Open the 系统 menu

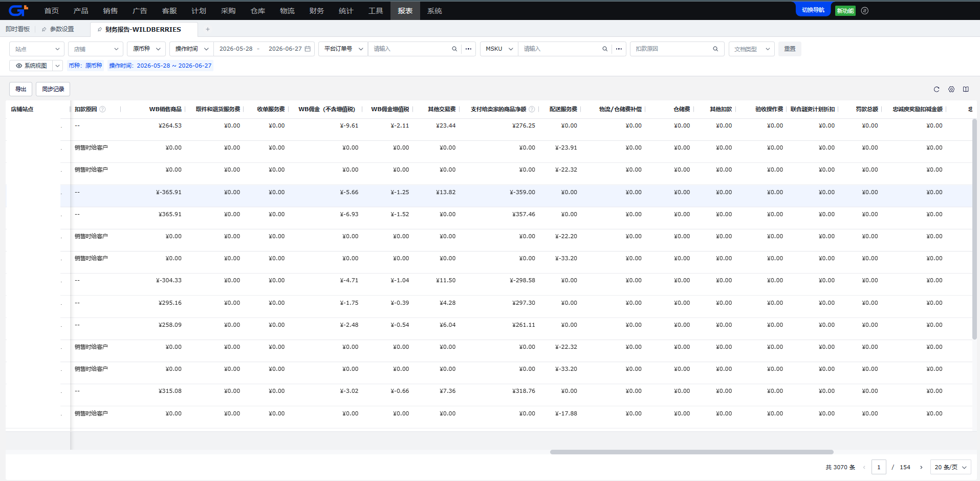pyautogui.click(x=434, y=10)
